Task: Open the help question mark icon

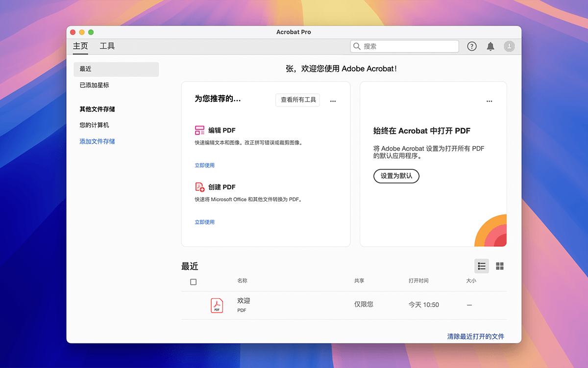Action: (472, 46)
